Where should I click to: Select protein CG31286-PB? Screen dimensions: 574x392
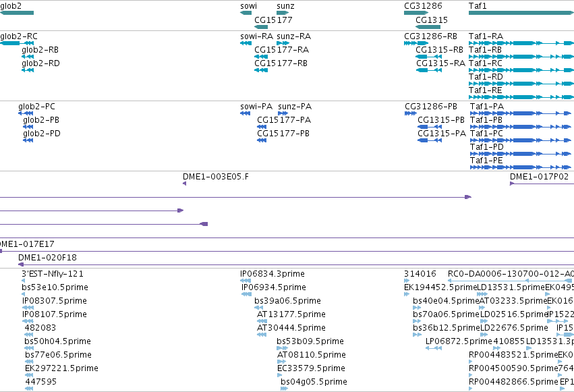tap(411, 113)
